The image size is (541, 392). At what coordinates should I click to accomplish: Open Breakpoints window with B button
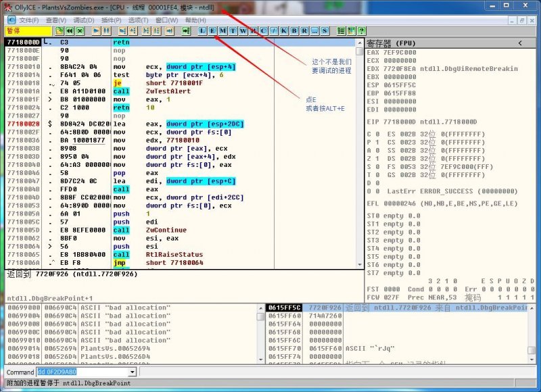click(x=294, y=30)
